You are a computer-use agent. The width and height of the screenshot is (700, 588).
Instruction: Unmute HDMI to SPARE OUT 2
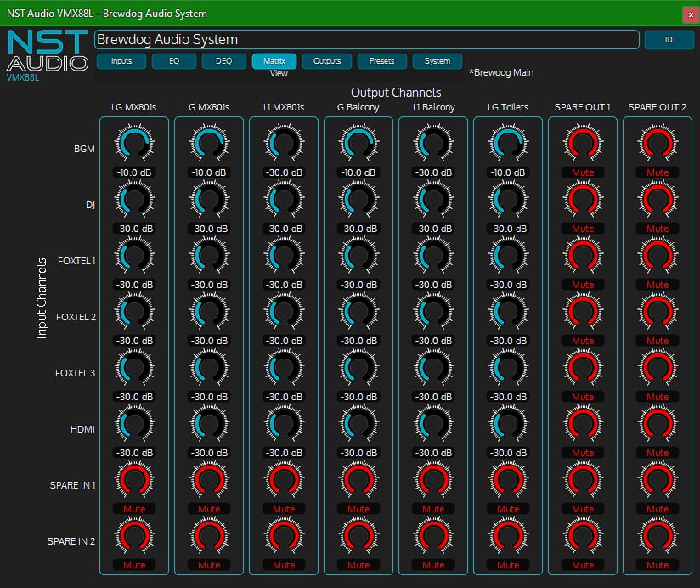pyautogui.click(x=658, y=453)
